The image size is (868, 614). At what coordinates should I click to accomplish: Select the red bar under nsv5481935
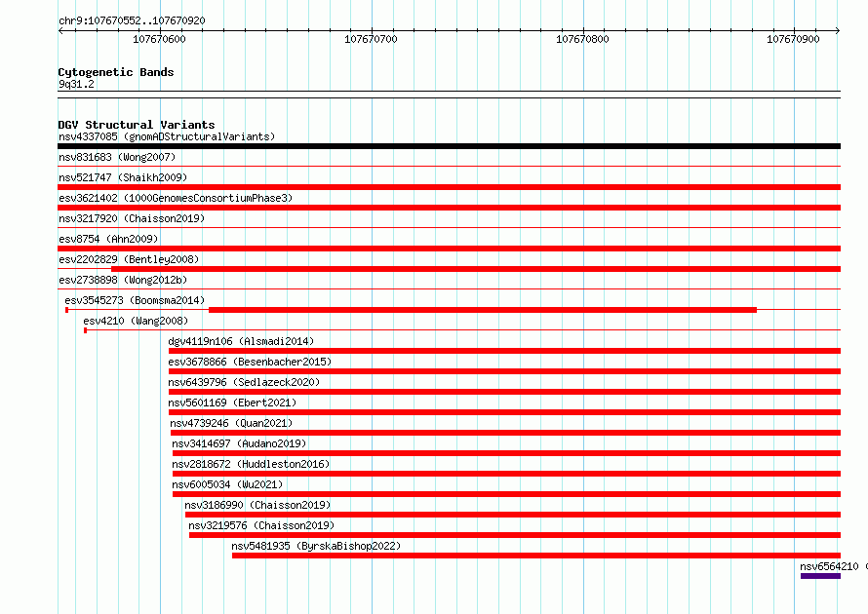pyautogui.click(x=536, y=556)
